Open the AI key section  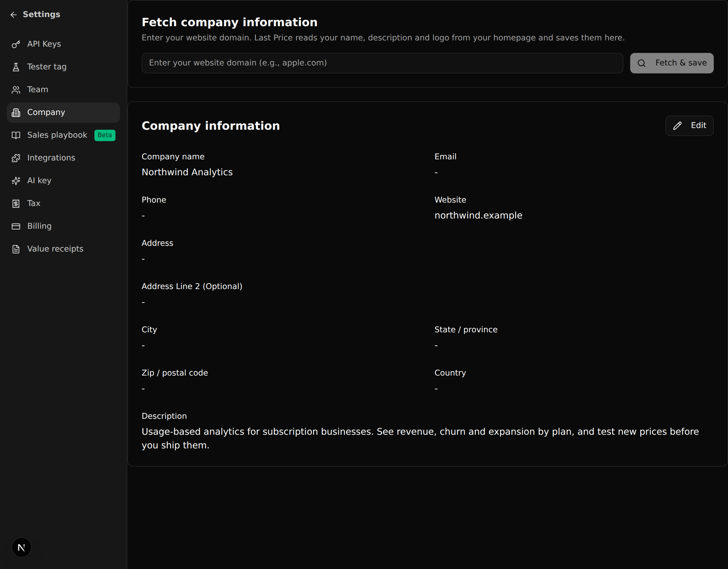[x=63, y=180]
